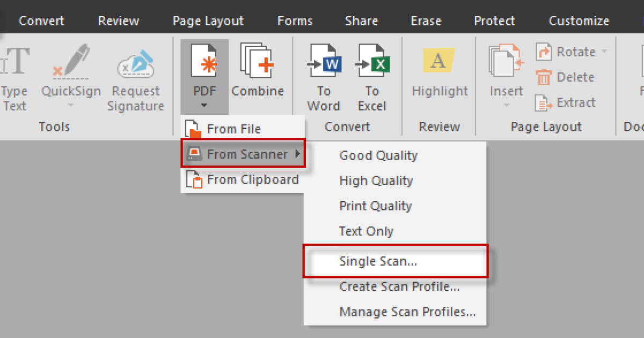This screenshot has height=338, width=644.
Task: Click the Extract pages icon
Action: point(544,103)
